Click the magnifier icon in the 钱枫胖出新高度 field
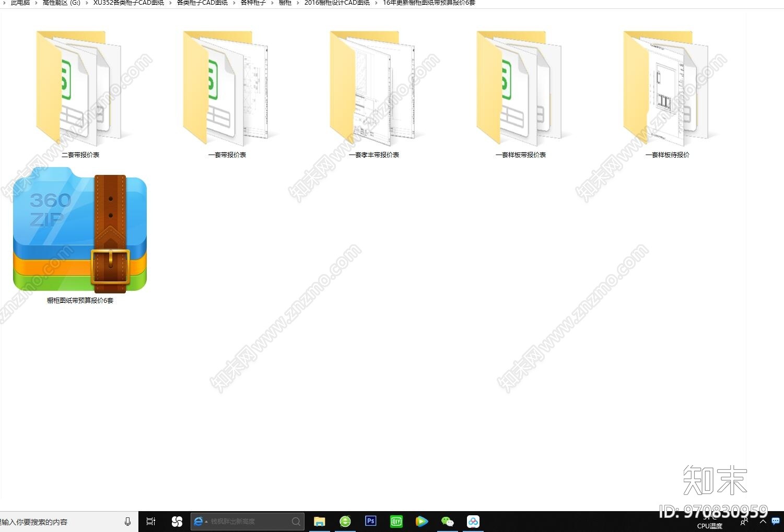Viewport: 784px width, 532px height. (x=296, y=522)
